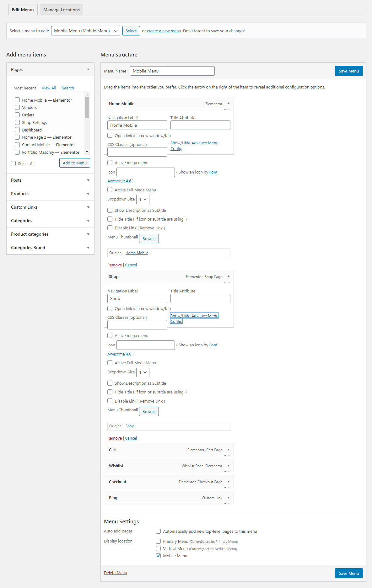The image size is (372, 588).
Task: Collapse the Shop menu item arrow
Action: pos(229,276)
